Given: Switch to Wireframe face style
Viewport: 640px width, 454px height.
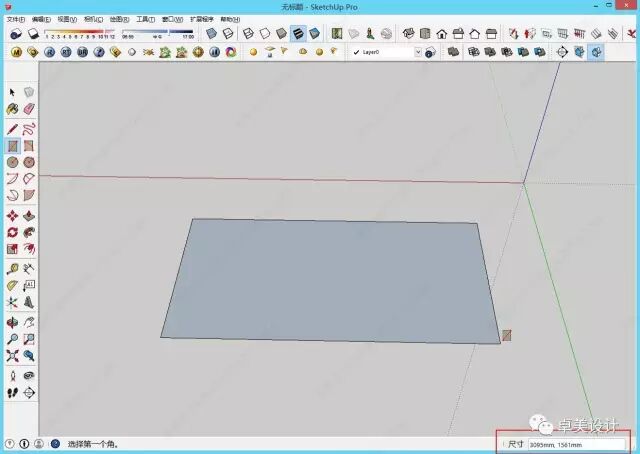Looking at the screenshot, I should pos(248,33).
